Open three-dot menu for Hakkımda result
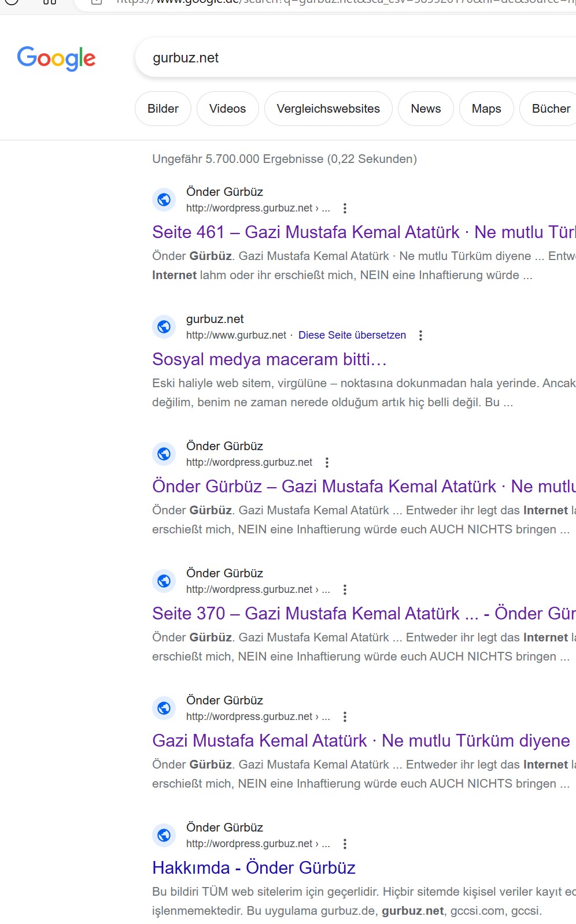The height and width of the screenshot is (924, 576). coord(345,844)
